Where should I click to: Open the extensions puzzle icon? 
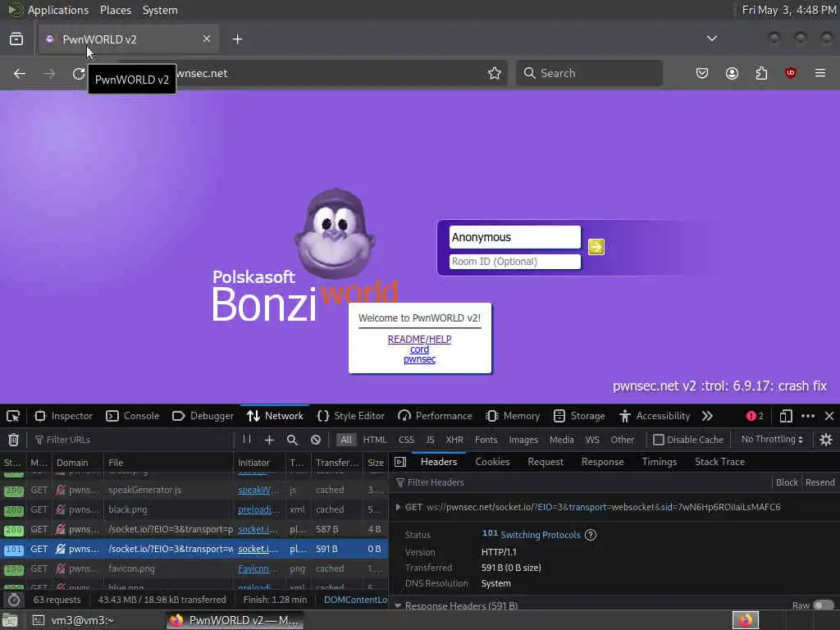(x=761, y=73)
